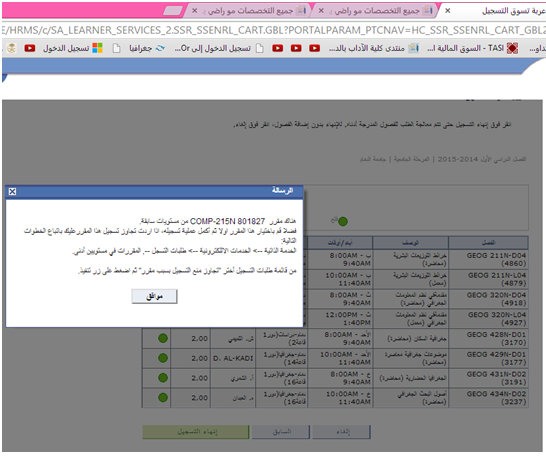The image size is (546, 460).
Task: Open the جغرافيا bookmark
Action: point(147,48)
